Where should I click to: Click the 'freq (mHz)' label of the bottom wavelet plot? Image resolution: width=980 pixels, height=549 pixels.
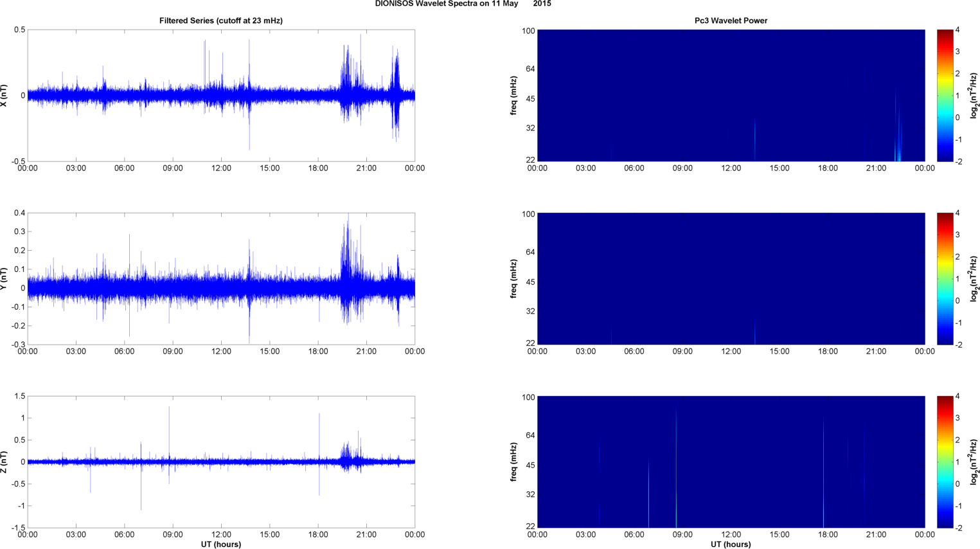(x=514, y=462)
